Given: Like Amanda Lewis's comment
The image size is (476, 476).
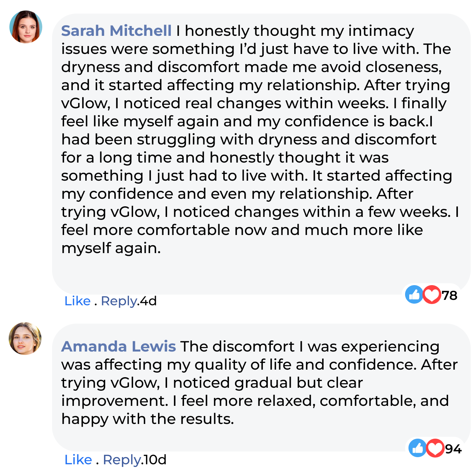Looking at the screenshot, I should click(x=78, y=460).
